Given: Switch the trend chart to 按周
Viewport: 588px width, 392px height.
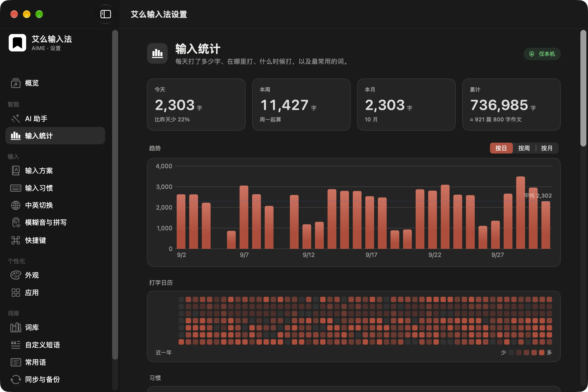Looking at the screenshot, I should [524, 148].
